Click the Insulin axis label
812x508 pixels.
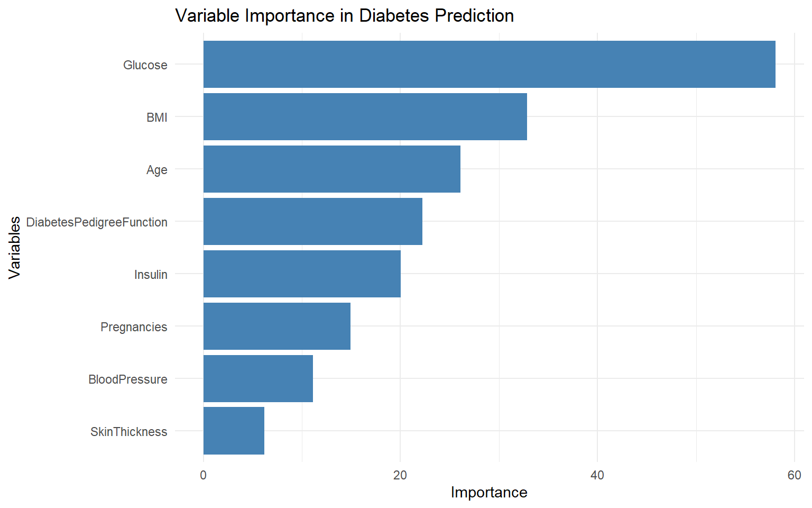click(x=151, y=275)
